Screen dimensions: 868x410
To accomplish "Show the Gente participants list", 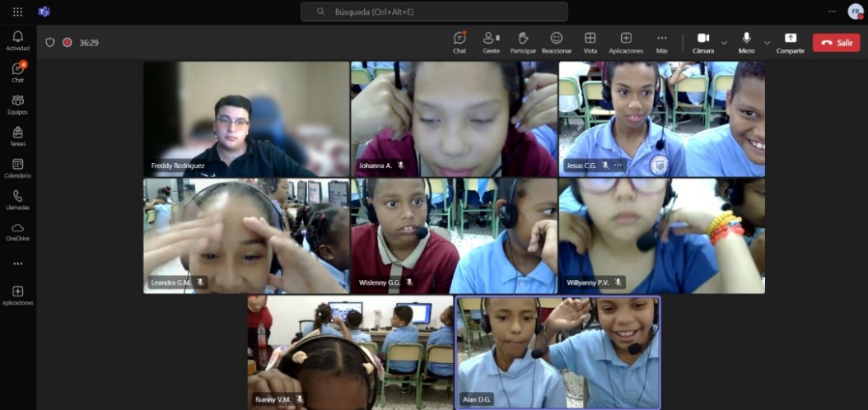I will pyautogui.click(x=491, y=42).
